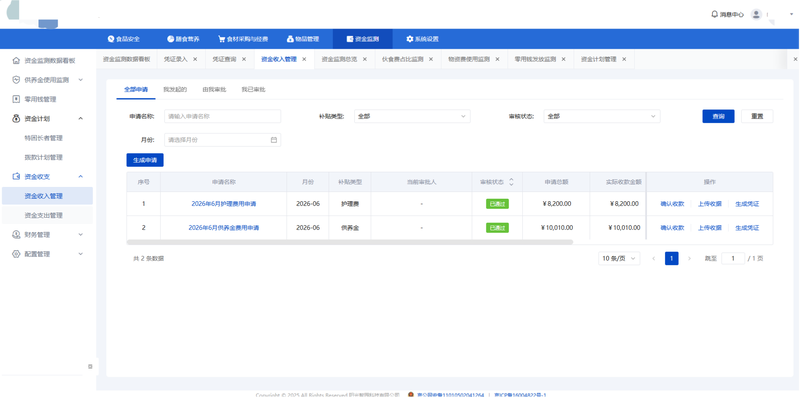The height and width of the screenshot is (397, 800).
Task: Click the table's horizontal scrollbar
Action: tap(350, 242)
